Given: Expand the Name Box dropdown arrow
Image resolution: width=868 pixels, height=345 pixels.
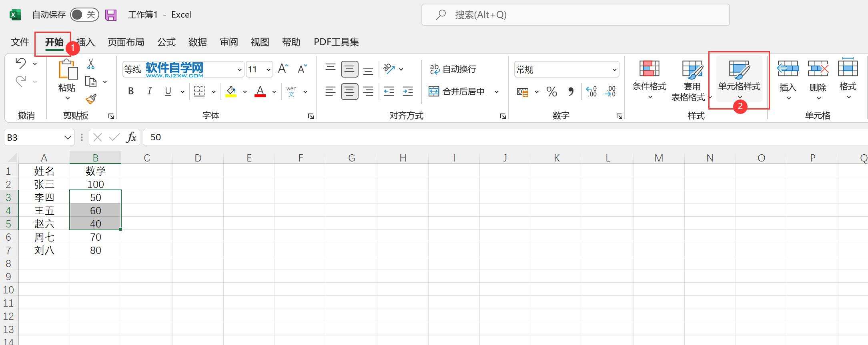Looking at the screenshot, I should pyautogui.click(x=67, y=138).
